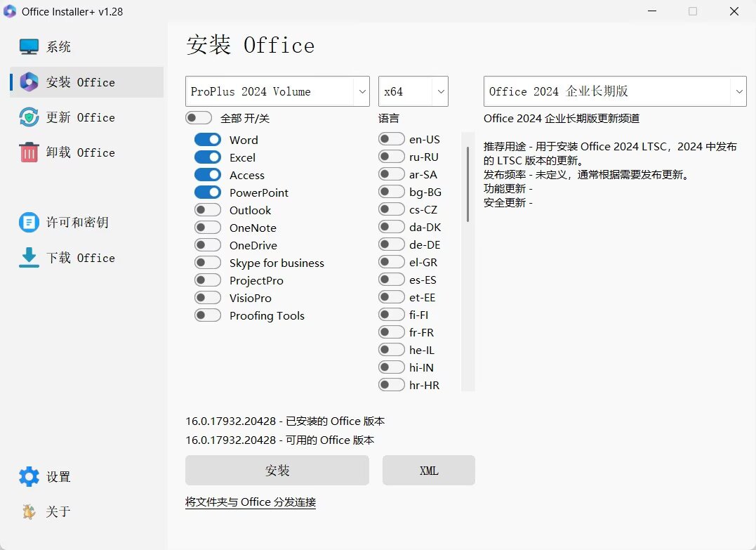Enable hi-IN language toggle
The width and height of the screenshot is (756, 550).
[x=392, y=367]
